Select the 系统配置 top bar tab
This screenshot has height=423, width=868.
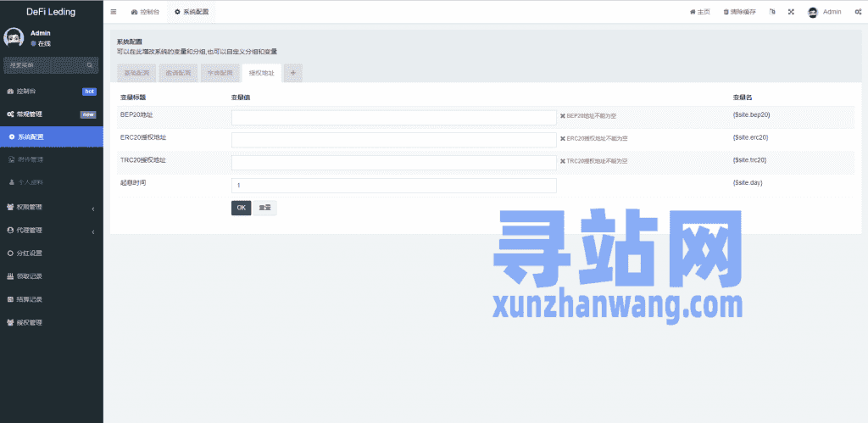coord(192,12)
